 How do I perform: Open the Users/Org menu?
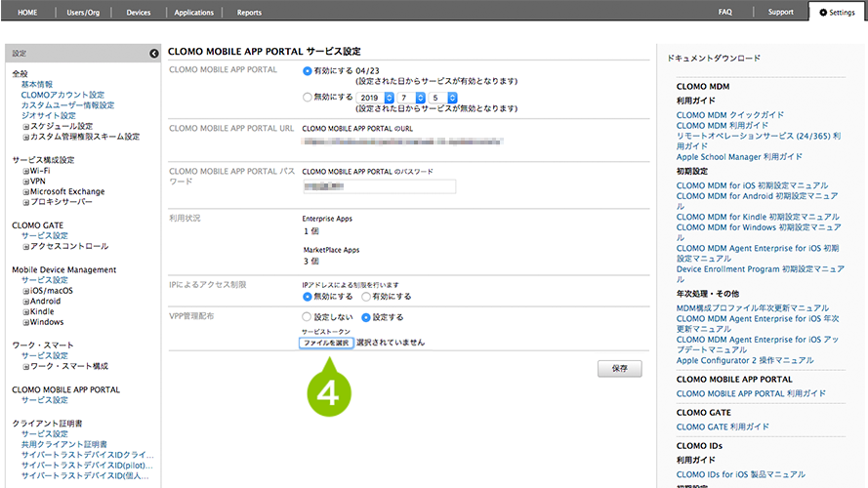coord(83,12)
